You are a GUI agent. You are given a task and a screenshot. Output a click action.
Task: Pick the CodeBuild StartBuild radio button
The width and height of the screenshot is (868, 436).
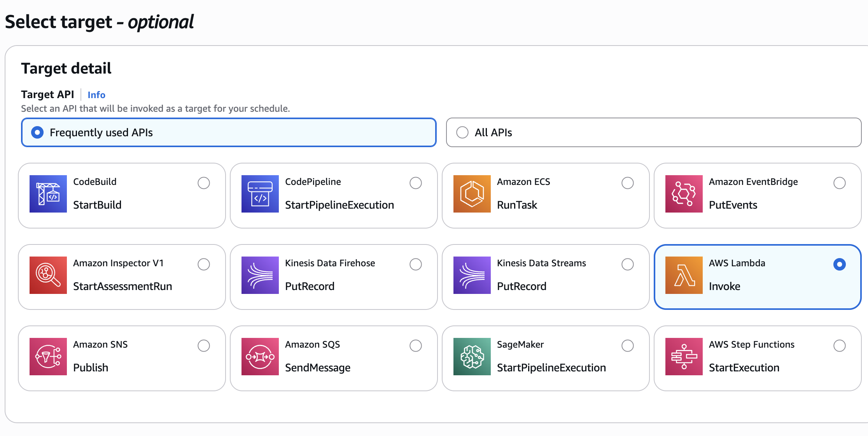[x=204, y=183]
